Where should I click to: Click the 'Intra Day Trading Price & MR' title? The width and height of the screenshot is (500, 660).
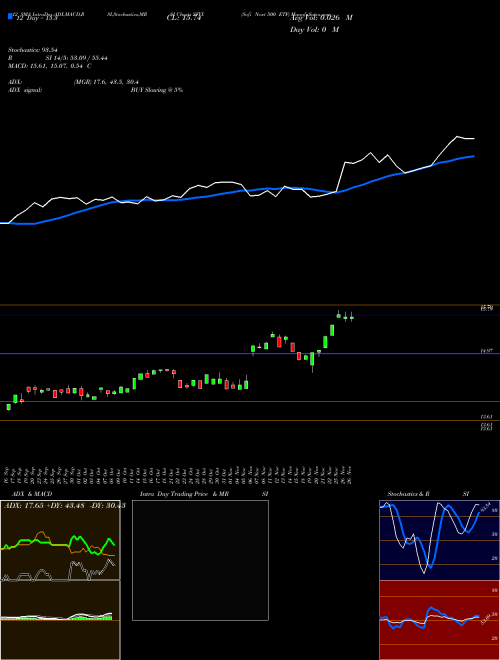[x=184, y=494]
